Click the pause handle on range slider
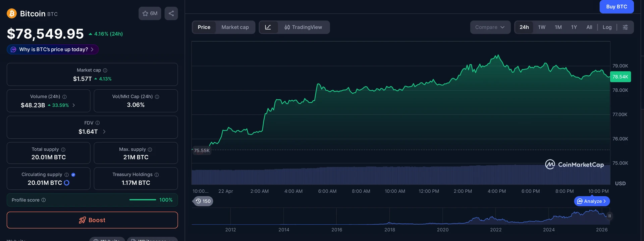Viewport: 644px width, 241px height. click(609, 216)
